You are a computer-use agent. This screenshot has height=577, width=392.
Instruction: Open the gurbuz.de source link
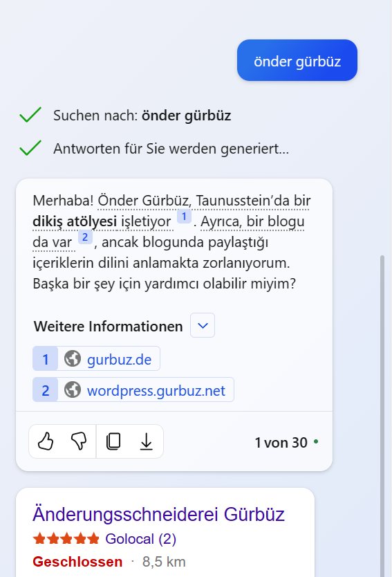(119, 360)
